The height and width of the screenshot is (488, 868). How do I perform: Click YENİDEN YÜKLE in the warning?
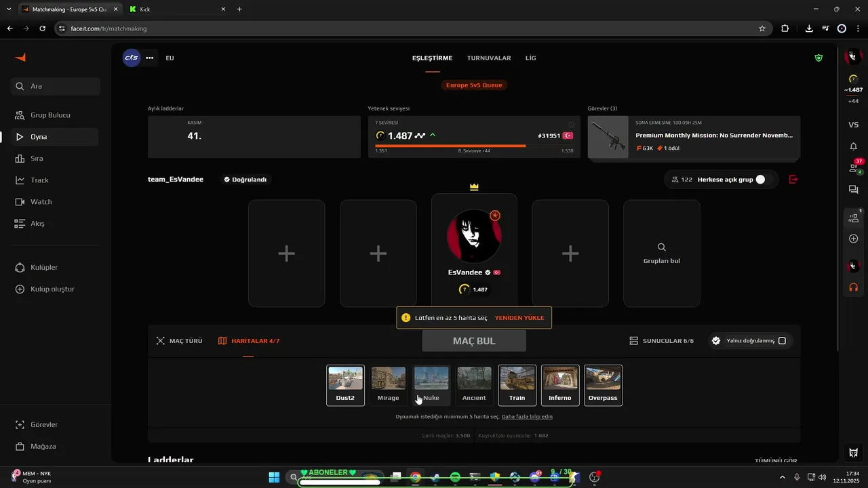click(x=519, y=318)
